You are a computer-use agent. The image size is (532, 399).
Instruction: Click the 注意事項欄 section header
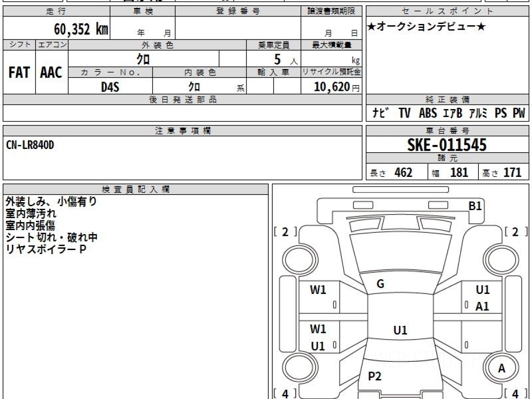183,131
